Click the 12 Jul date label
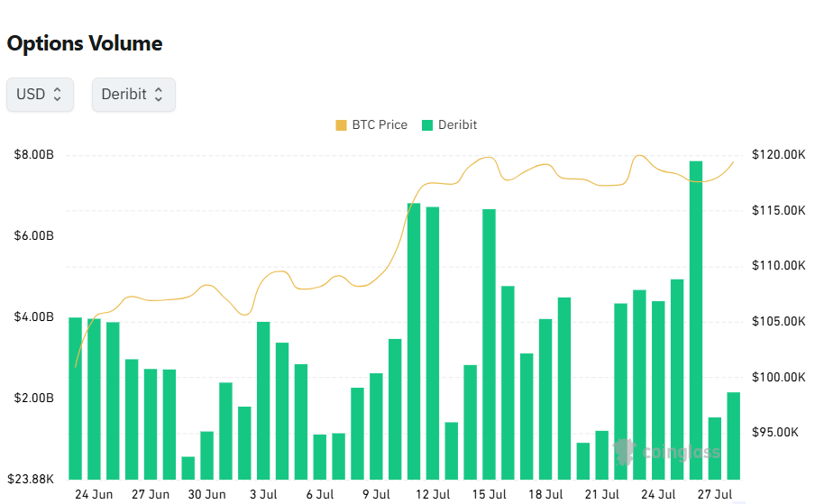 pyautogui.click(x=433, y=495)
